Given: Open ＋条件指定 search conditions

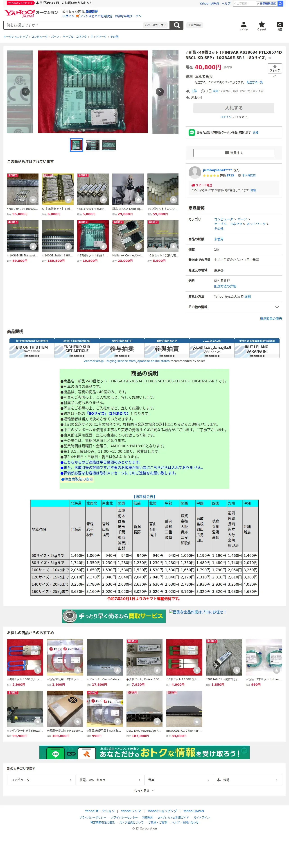Looking at the screenshot, I should [x=194, y=25].
